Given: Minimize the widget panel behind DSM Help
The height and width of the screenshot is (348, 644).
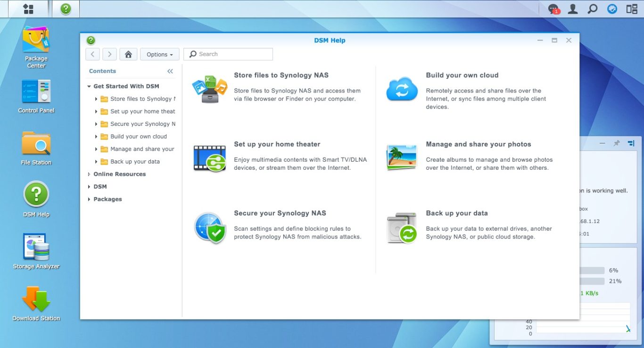Looking at the screenshot, I should tap(602, 143).
